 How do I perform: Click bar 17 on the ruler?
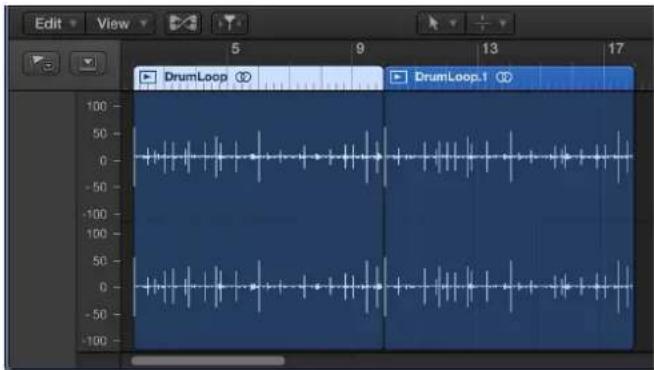(616, 49)
